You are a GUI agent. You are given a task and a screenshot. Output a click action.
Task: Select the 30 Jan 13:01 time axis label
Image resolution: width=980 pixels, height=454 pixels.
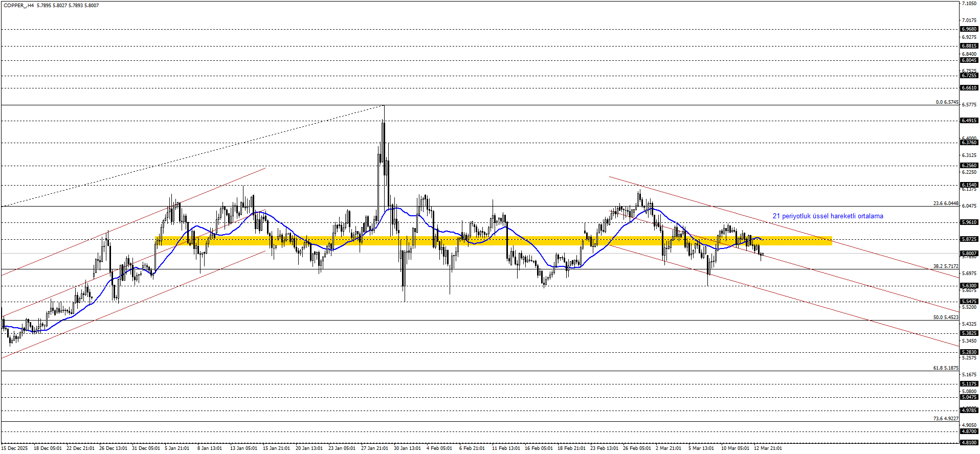point(407,448)
